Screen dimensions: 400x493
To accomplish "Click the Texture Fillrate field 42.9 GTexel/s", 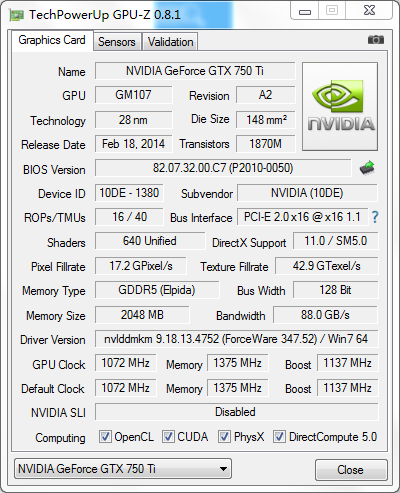I will click(327, 266).
